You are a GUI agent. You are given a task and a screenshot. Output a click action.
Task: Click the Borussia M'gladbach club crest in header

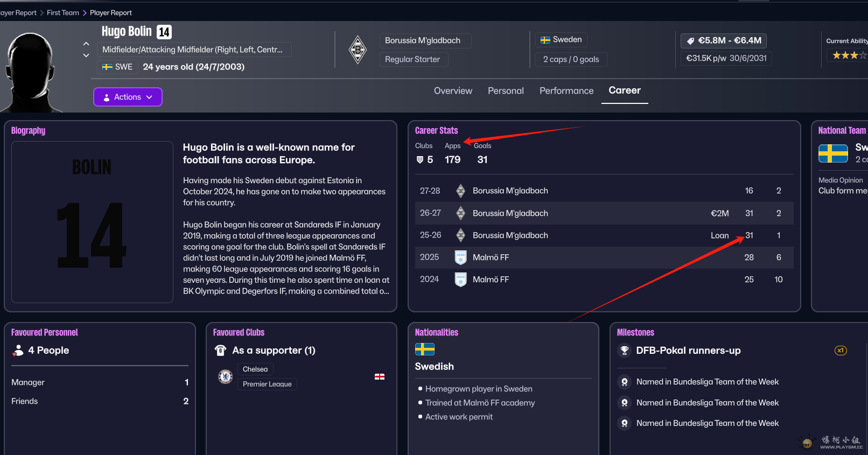pos(358,50)
